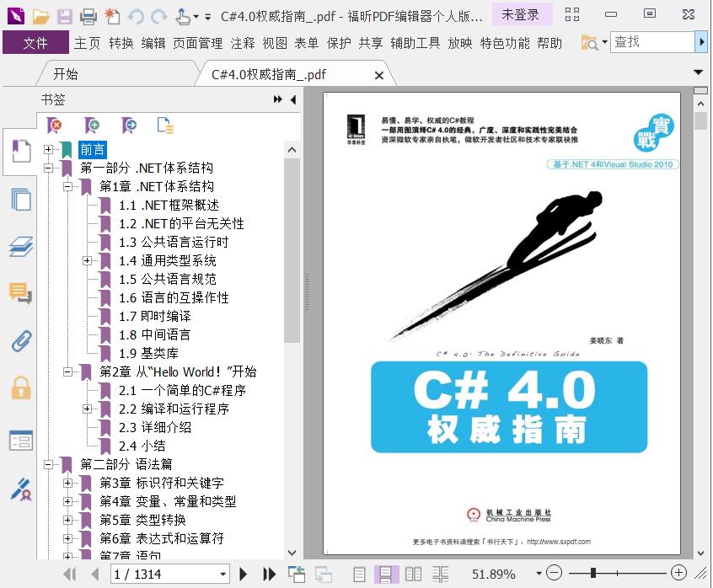The height and width of the screenshot is (588, 713).
Task: Expand 1.4 通用类型系统 bookmark
Action: click(x=87, y=260)
